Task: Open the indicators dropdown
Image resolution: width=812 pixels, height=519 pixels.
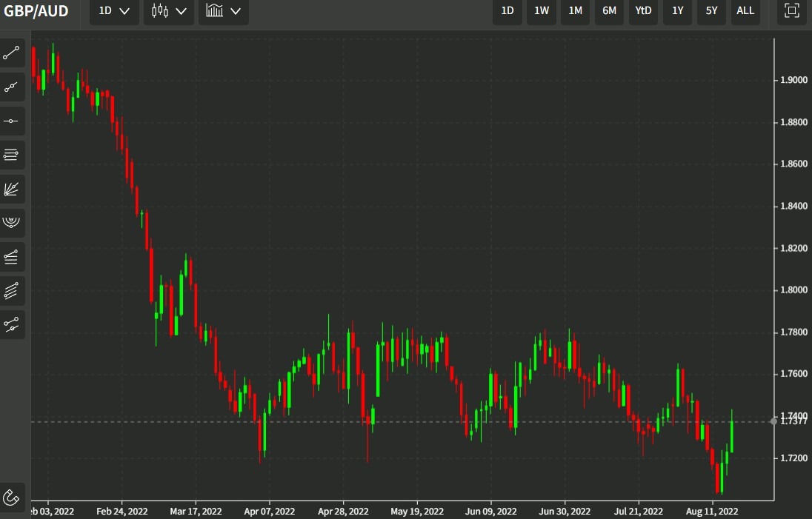Action: click(x=224, y=11)
